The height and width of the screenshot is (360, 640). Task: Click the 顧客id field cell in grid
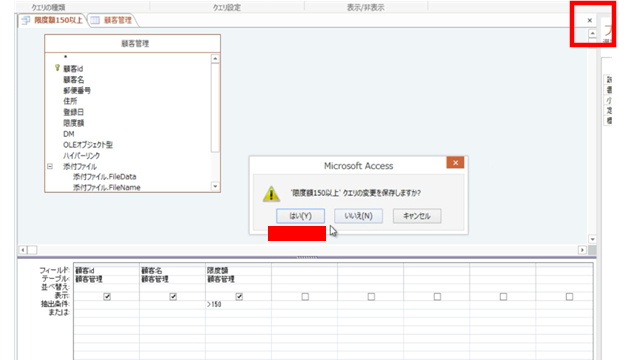coord(107,270)
